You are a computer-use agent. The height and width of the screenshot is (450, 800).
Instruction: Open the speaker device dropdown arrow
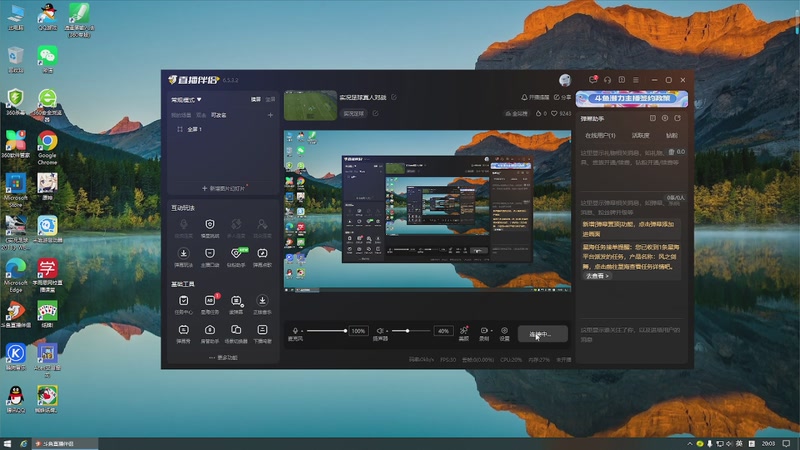coord(386,332)
